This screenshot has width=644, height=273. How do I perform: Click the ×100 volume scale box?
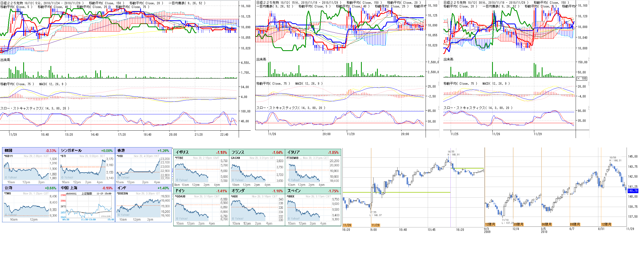582,79
